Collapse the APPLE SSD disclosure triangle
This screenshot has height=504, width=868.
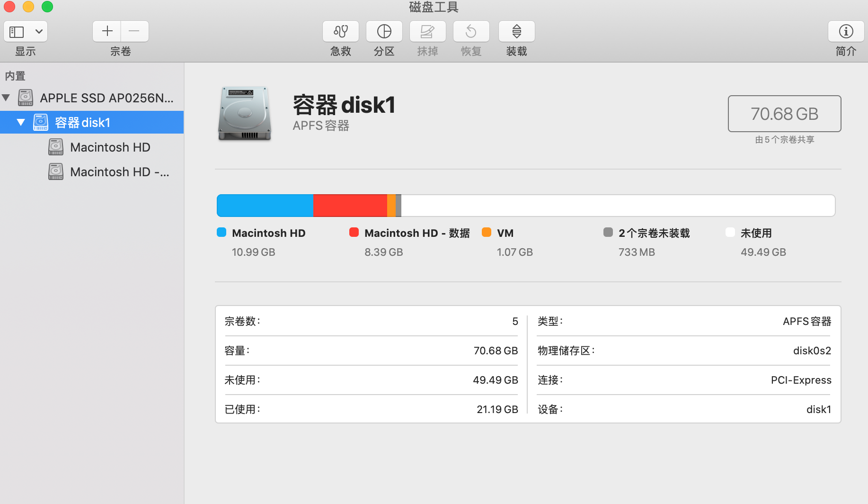click(x=6, y=98)
